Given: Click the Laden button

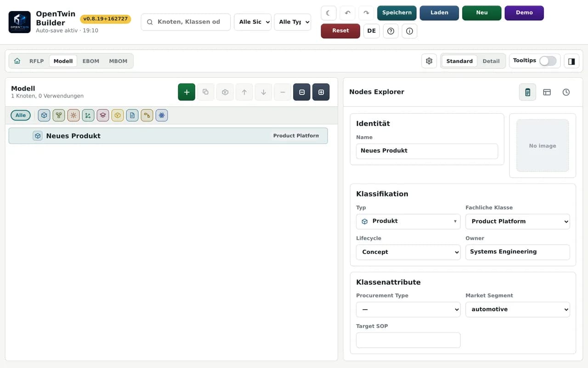Looking at the screenshot, I should pos(439,13).
